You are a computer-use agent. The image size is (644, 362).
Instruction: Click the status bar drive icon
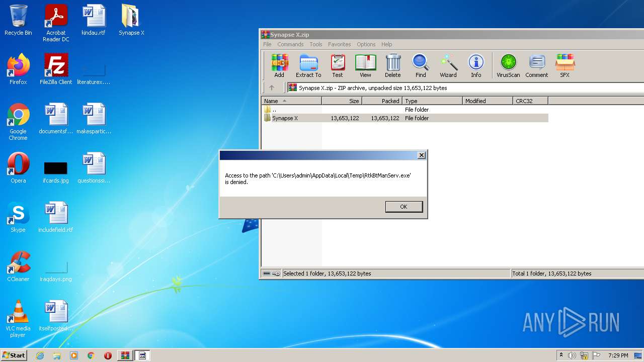point(267,274)
